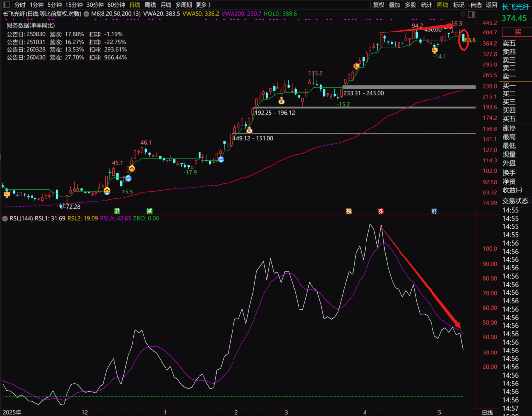Click the 卖五 order book row
The image size is (532, 416).
click(x=509, y=43)
